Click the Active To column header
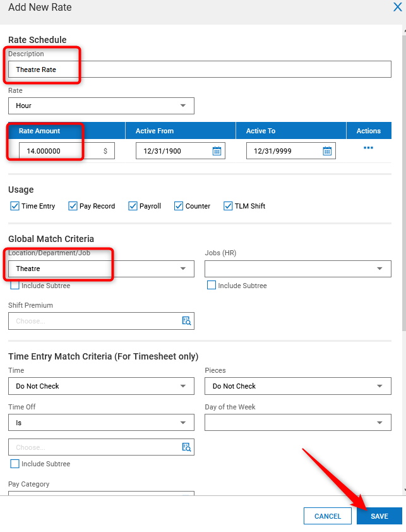 265,130
